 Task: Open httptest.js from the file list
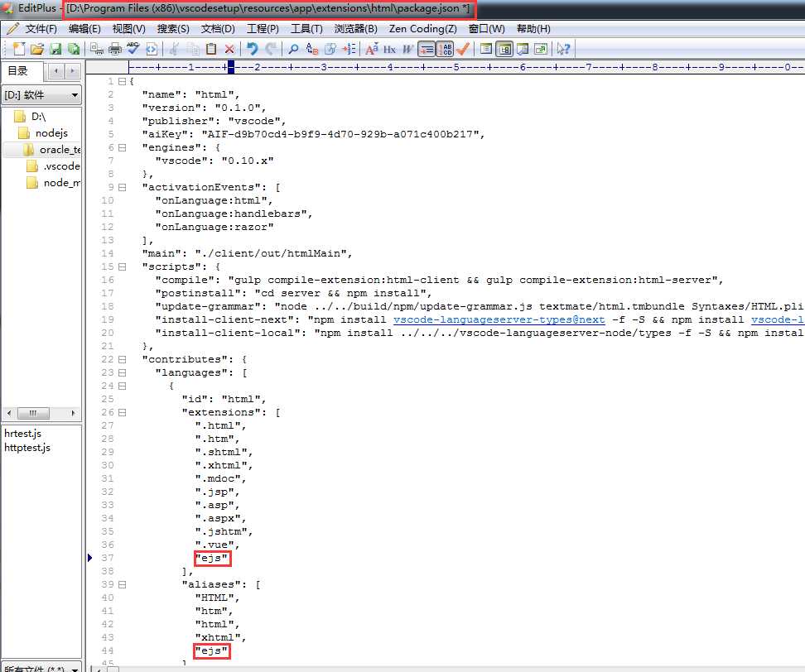pyautogui.click(x=27, y=448)
